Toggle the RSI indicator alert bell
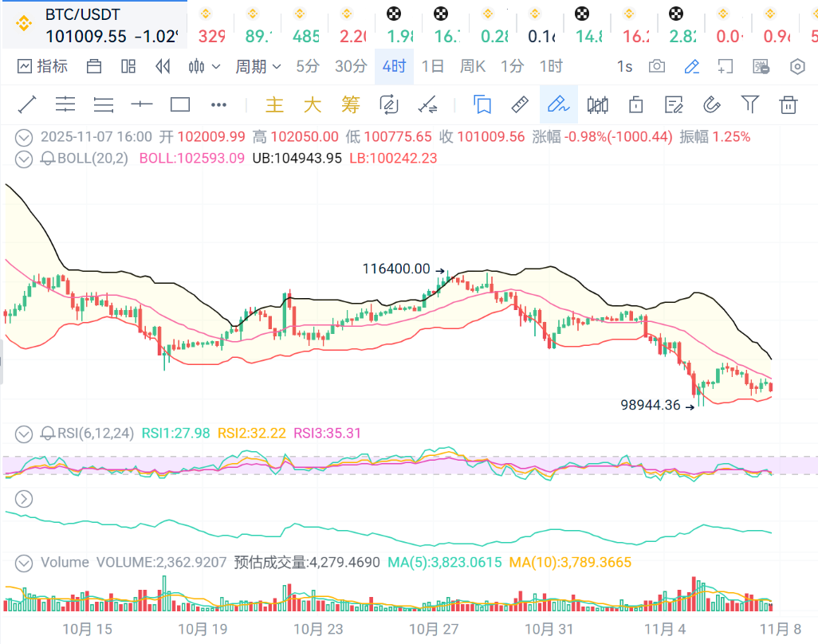Image resolution: width=818 pixels, height=644 pixels. tap(47, 434)
